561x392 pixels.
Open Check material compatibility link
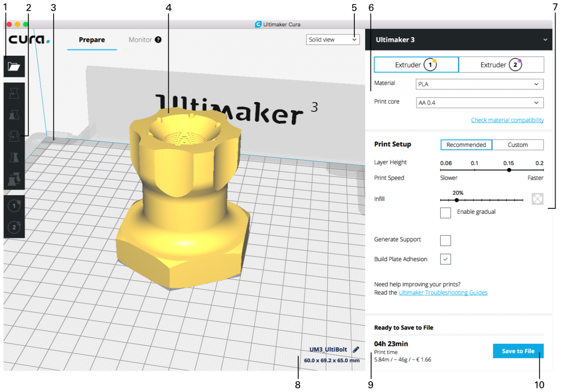pyautogui.click(x=507, y=120)
